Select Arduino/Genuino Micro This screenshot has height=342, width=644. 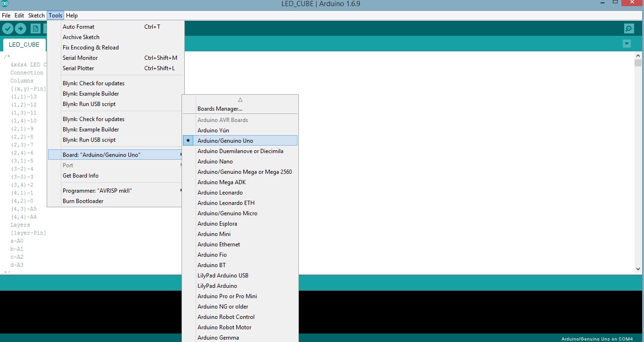pyautogui.click(x=240, y=213)
